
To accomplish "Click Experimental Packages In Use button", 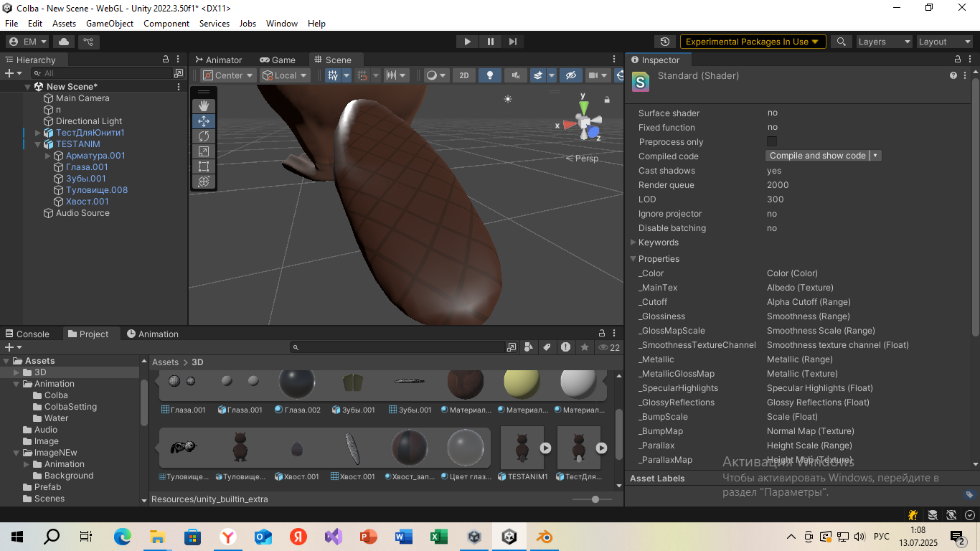I will click(753, 42).
